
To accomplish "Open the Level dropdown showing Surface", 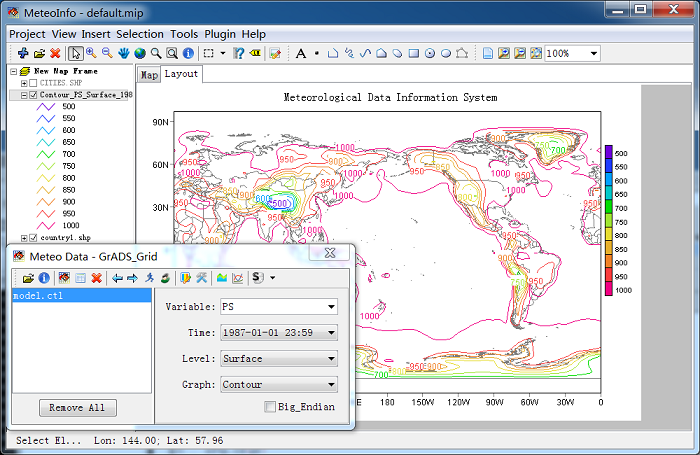I will click(x=331, y=359).
